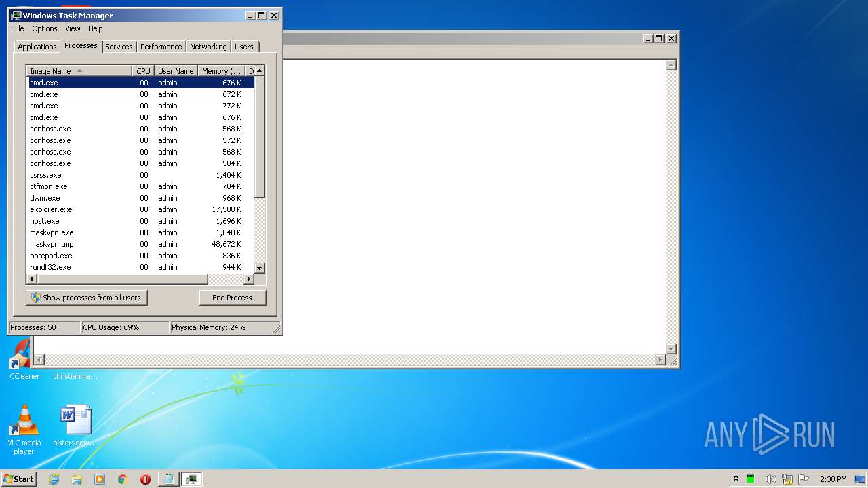Click the network tray icon
Screen dimensions: 868x488
point(787,479)
